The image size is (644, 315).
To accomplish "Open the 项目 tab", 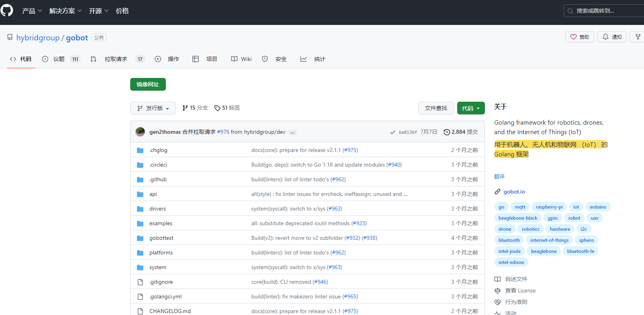I will coord(205,59).
